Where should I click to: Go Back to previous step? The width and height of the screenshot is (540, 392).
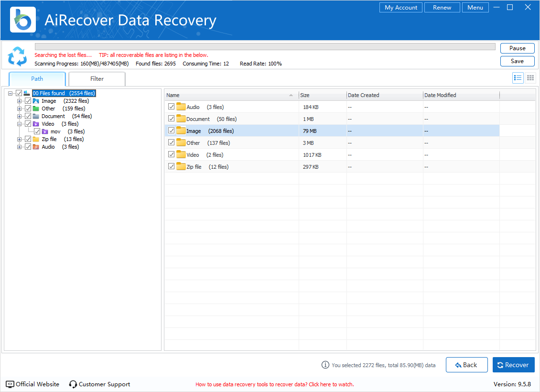466,365
